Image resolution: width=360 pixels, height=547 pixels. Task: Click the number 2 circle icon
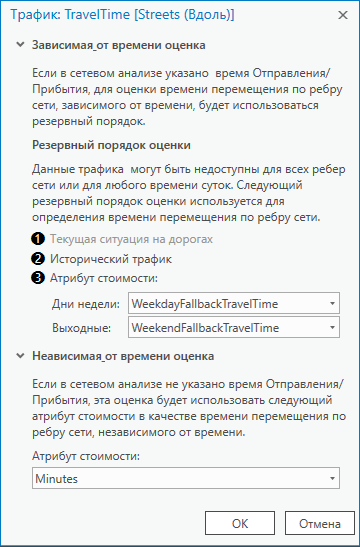click(x=38, y=259)
